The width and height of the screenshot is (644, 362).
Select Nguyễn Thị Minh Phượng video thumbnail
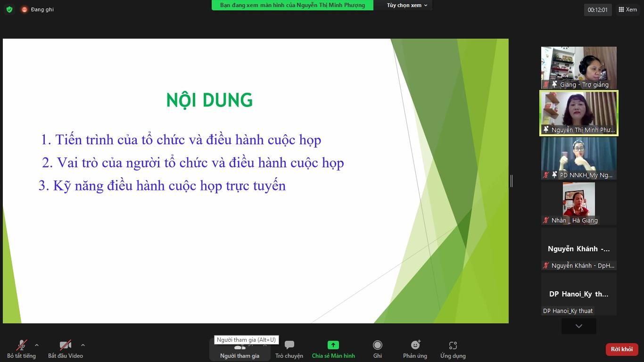[x=579, y=113]
